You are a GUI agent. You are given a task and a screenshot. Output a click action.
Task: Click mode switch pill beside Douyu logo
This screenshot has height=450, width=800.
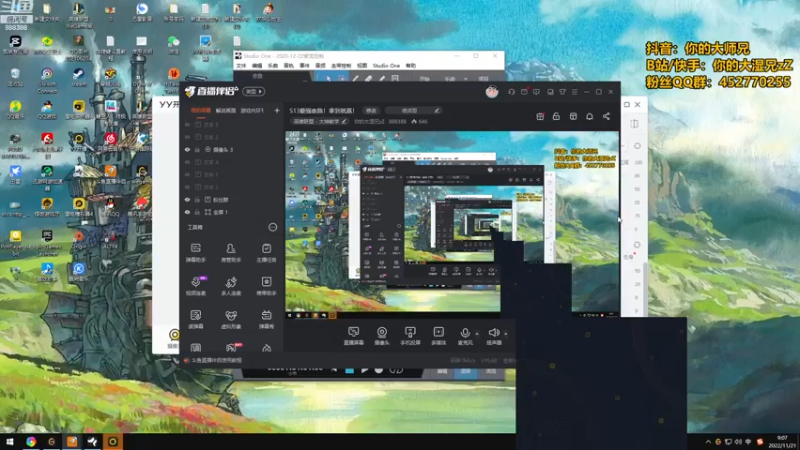pos(254,92)
